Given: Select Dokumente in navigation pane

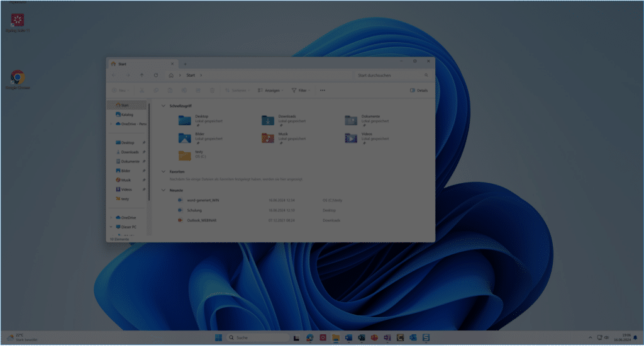Looking at the screenshot, I should click(127, 161).
